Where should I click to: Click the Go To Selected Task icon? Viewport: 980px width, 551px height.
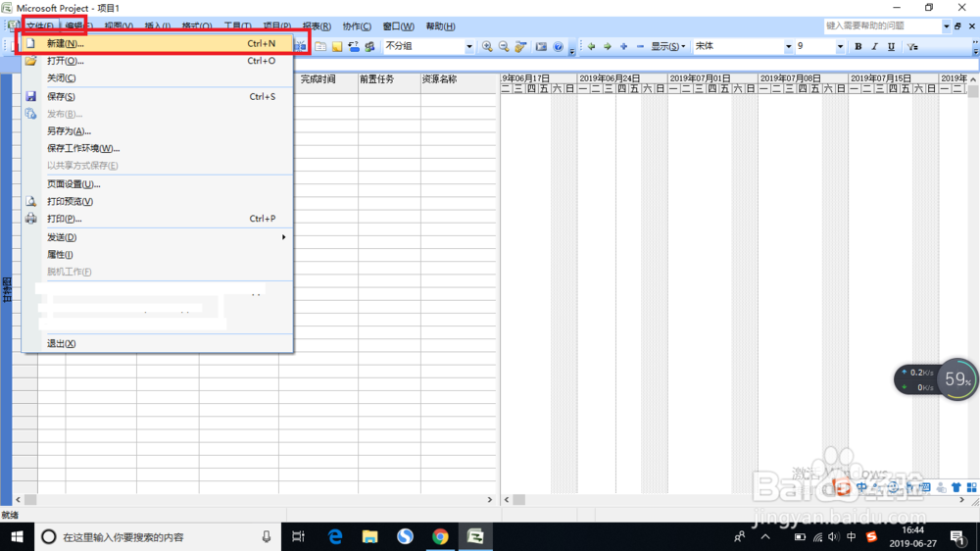click(x=520, y=46)
